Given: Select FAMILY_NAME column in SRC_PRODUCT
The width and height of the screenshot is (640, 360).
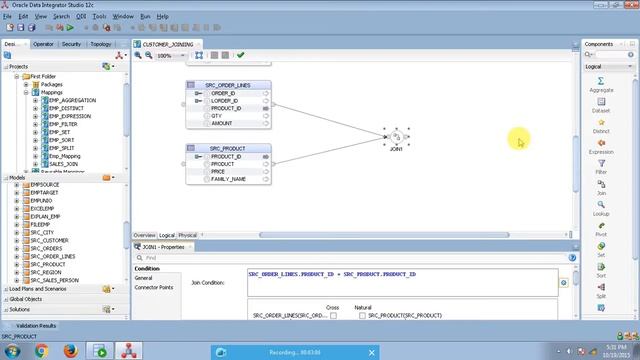Looking at the screenshot, I should pyautogui.click(x=228, y=179).
